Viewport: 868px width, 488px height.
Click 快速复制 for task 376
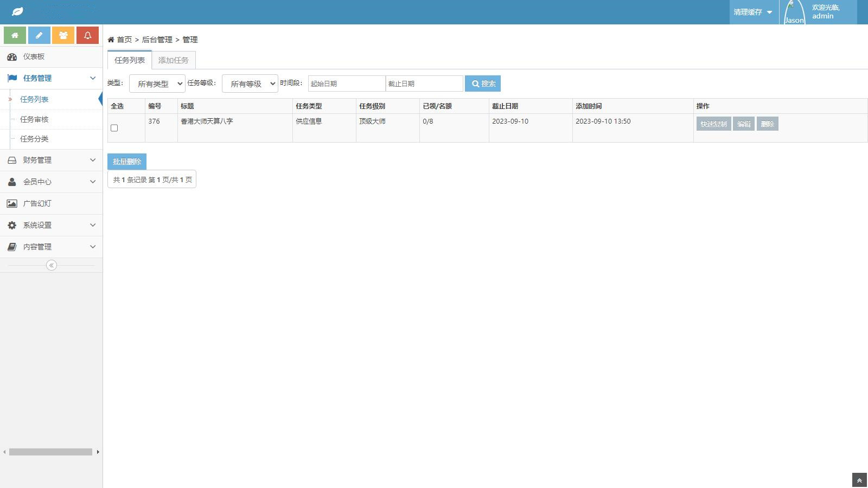pyautogui.click(x=713, y=124)
